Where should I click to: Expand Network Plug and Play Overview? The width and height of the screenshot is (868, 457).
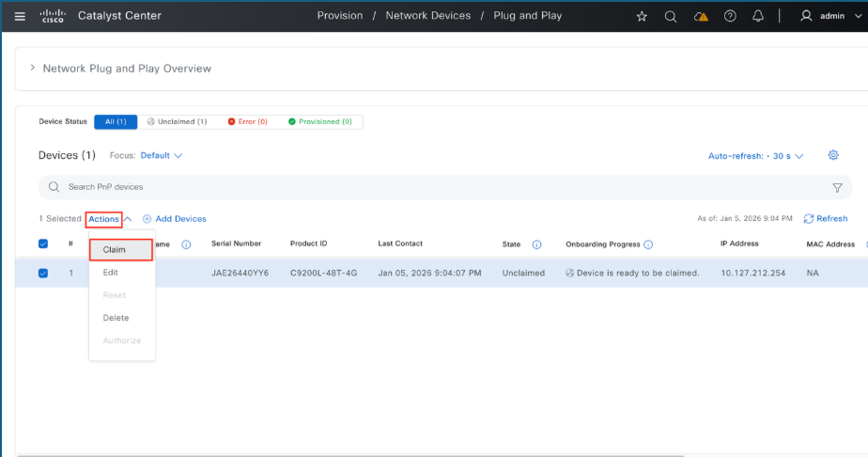[32, 68]
